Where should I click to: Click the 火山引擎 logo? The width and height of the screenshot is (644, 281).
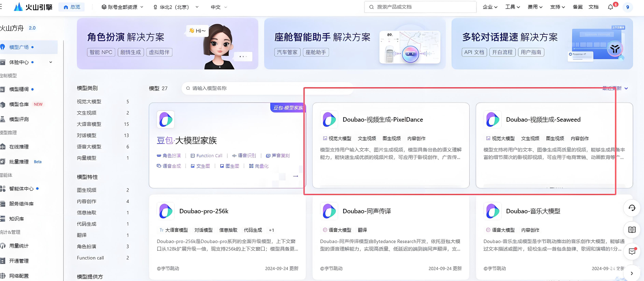[x=33, y=7]
